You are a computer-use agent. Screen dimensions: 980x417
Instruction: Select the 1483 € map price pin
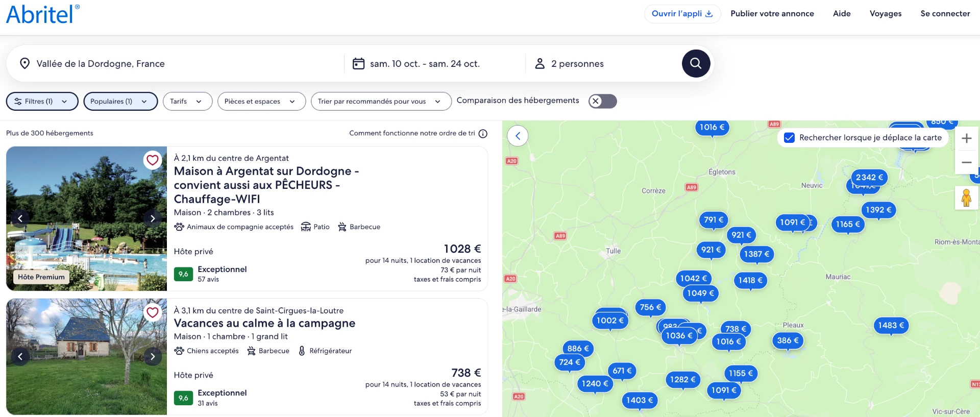point(891,325)
